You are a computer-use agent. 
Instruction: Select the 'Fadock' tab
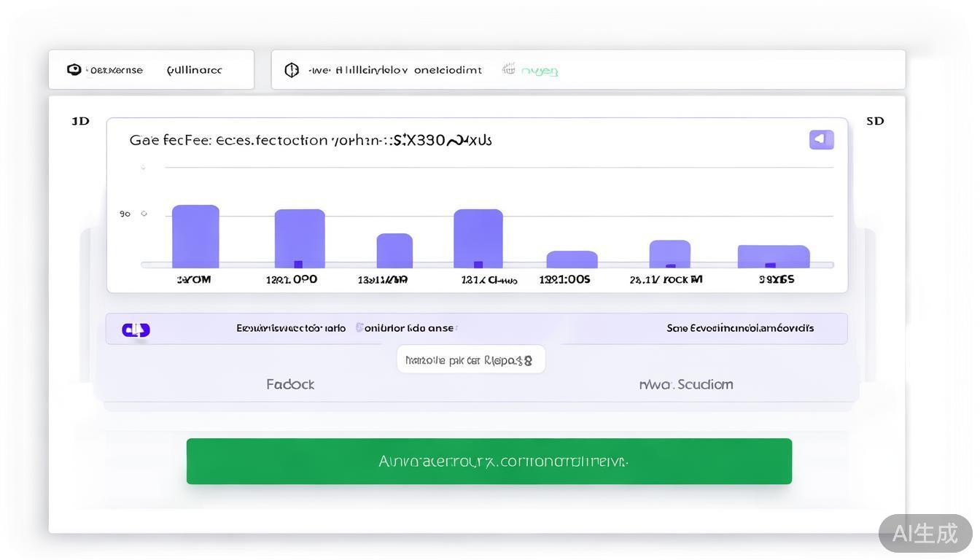tap(290, 384)
